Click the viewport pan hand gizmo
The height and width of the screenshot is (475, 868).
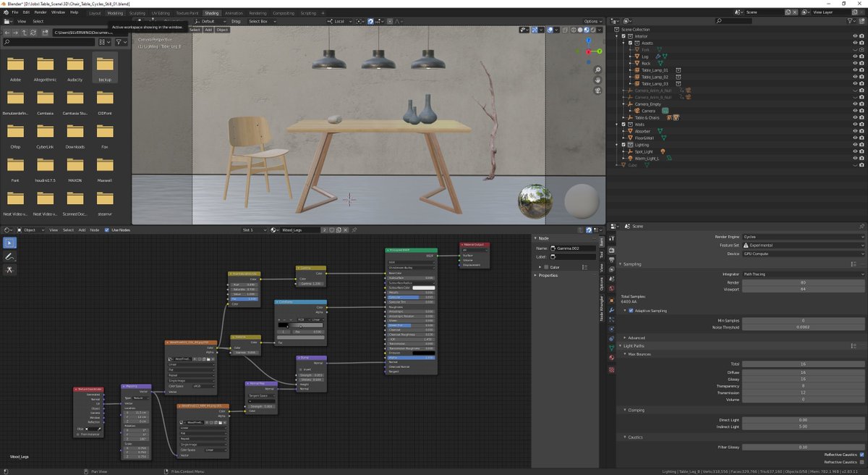597,80
